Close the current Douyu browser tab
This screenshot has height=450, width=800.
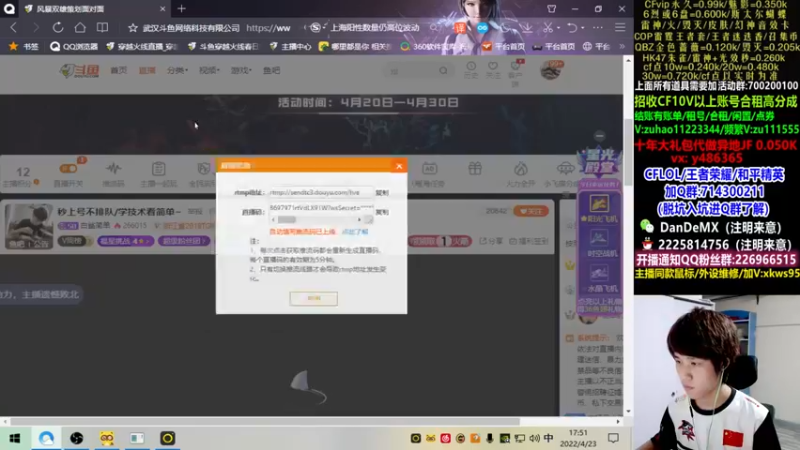162,9
